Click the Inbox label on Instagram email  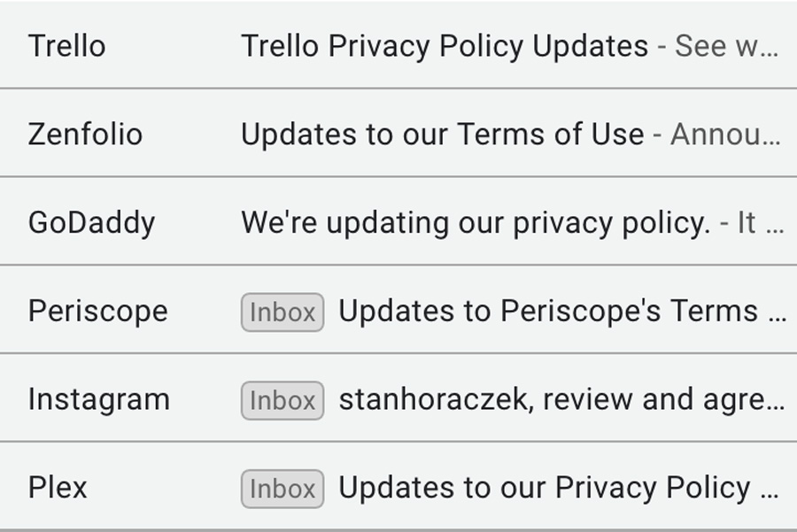[x=282, y=401]
